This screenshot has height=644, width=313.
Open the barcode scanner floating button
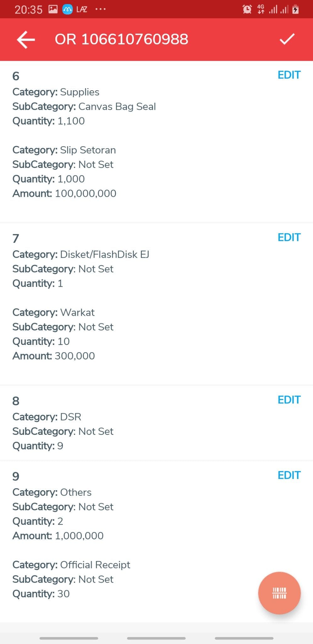point(279,593)
